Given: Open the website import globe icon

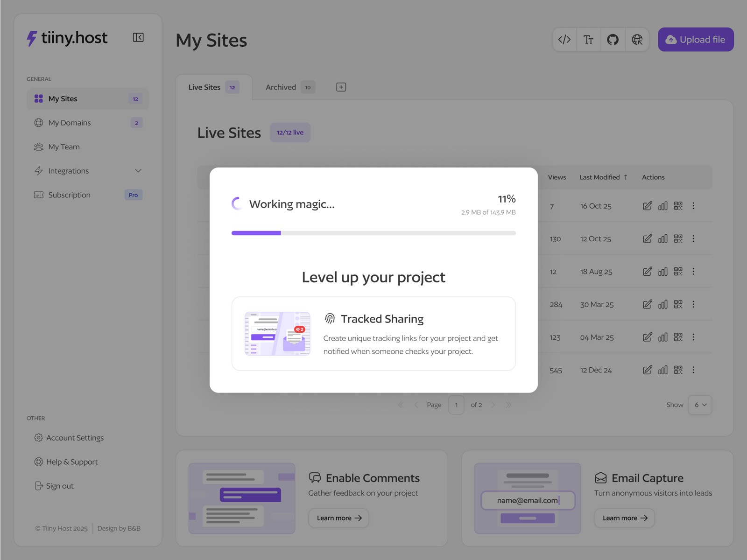Looking at the screenshot, I should [x=637, y=39].
